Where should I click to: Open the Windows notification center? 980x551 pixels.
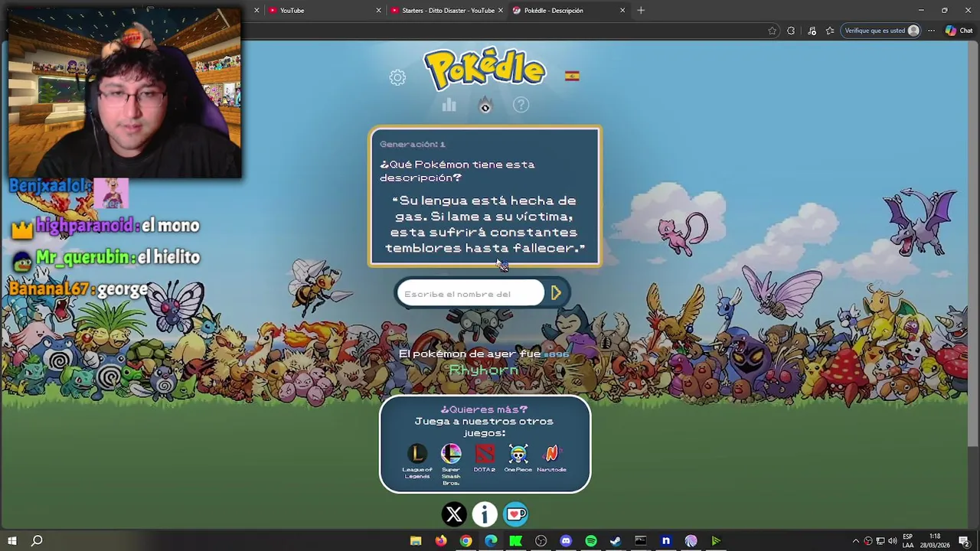click(965, 541)
